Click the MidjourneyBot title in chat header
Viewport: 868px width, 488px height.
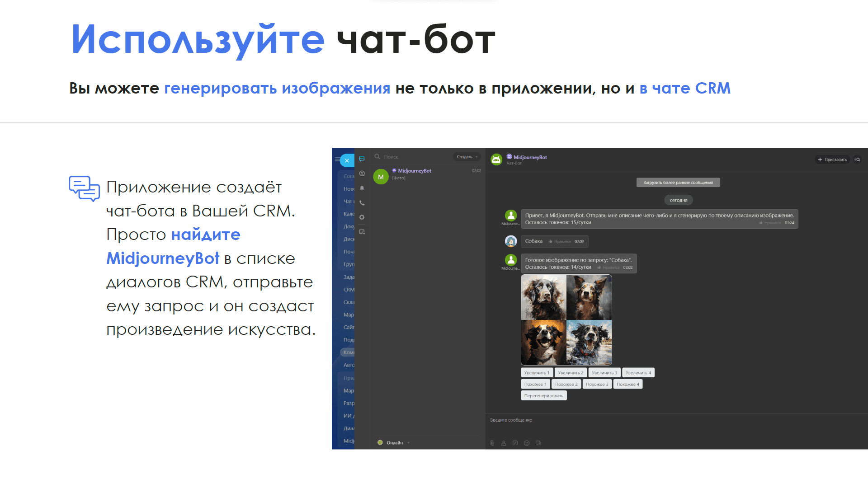(530, 157)
